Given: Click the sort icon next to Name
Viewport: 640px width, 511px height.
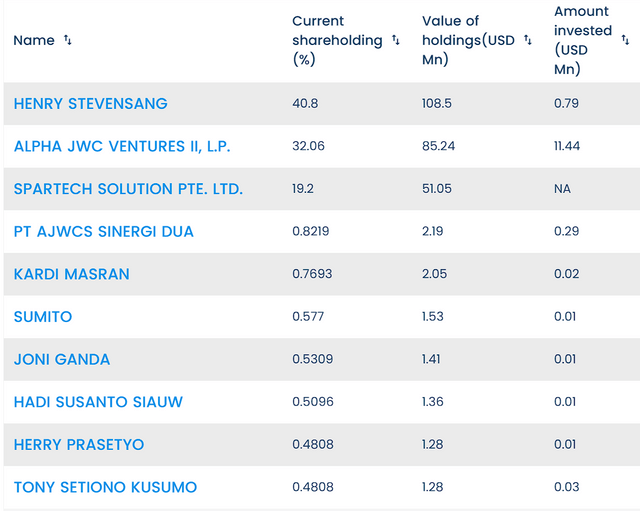Looking at the screenshot, I should tap(68, 41).
